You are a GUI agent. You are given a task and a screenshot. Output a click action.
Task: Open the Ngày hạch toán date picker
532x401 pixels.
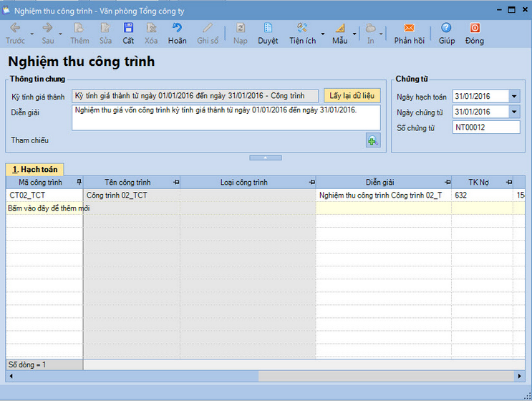[514, 97]
